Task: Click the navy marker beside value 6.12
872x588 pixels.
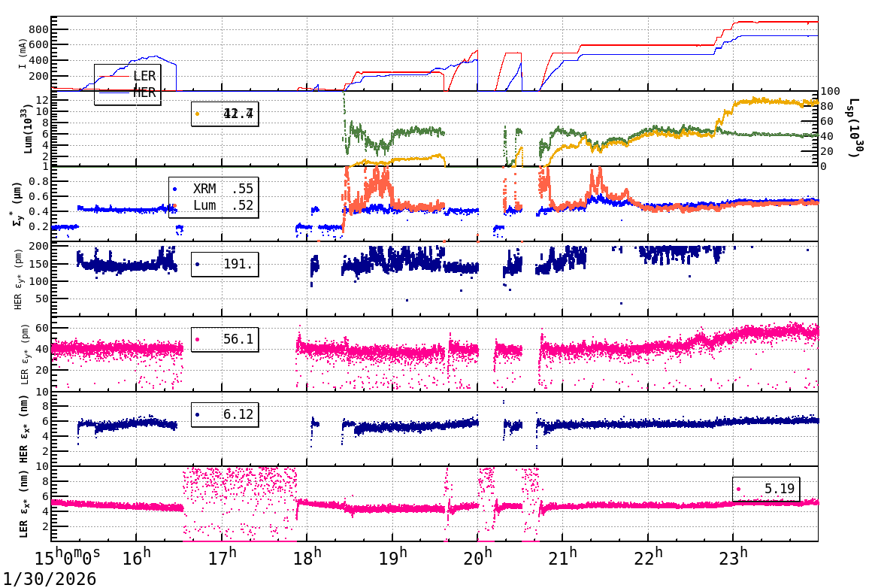Action: pyautogui.click(x=197, y=414)
